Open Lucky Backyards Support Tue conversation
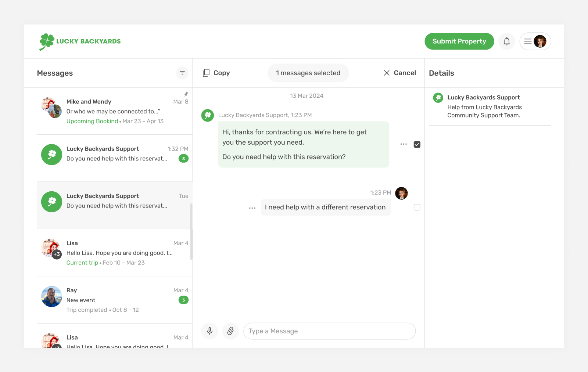The width and height of the screenshot is (588, 372). 115,206
